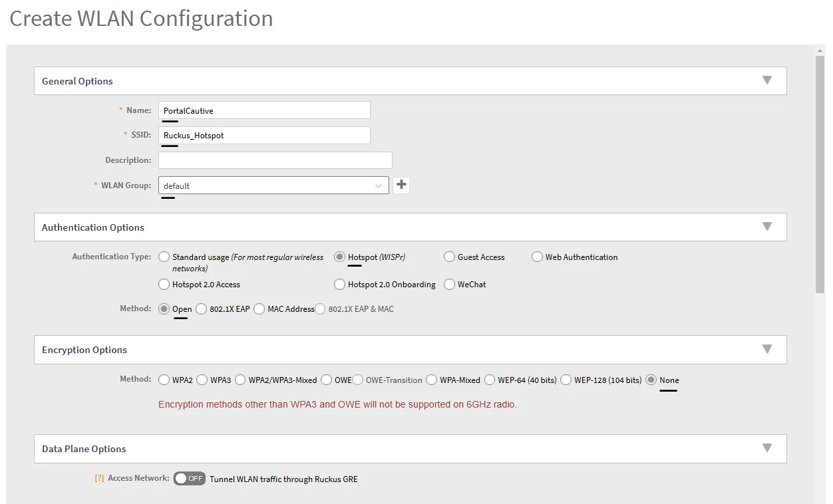This screenshot has width=833, height=504.
Task: Select Hotspot 2.0 Onboarding option
Action: [340, 285]
